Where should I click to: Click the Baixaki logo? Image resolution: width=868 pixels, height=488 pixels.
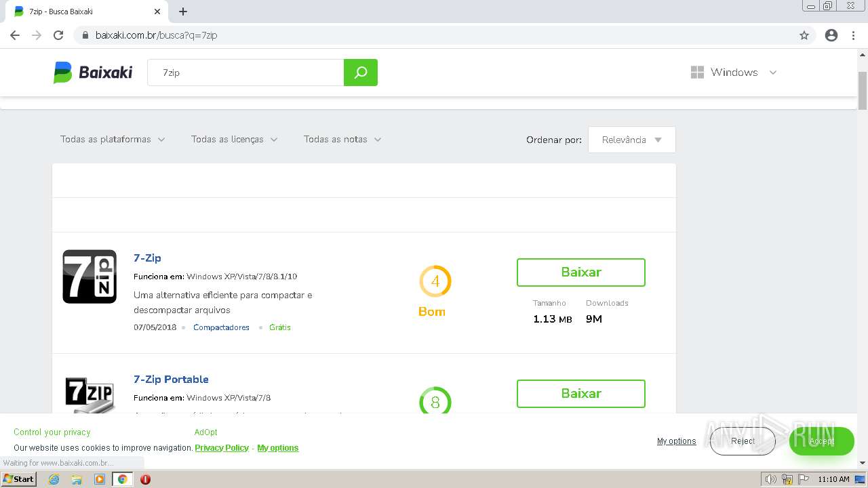(x=93, y=73)
